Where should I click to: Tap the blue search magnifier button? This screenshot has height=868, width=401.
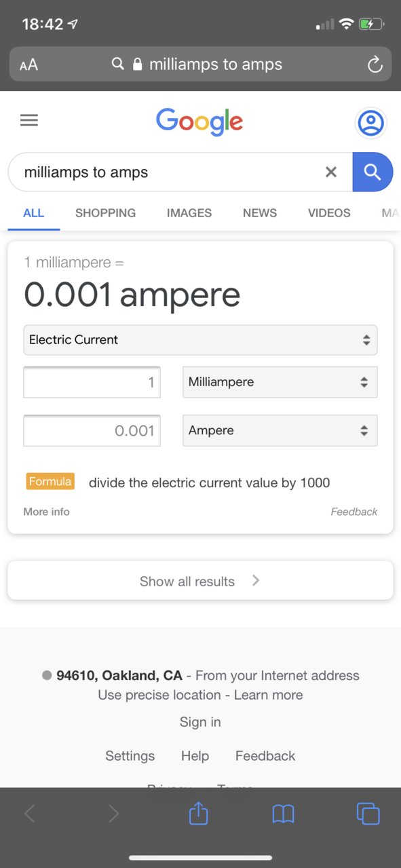tap(373, 172)
